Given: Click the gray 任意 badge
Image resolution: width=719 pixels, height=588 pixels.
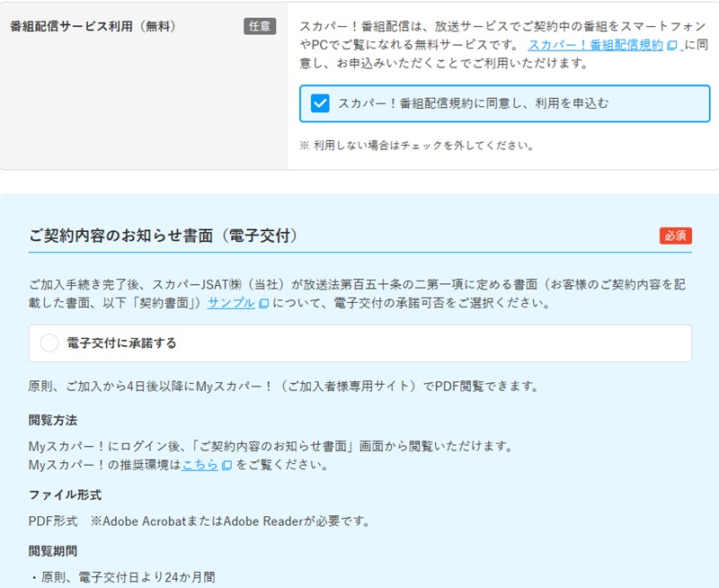Looking at the screenshot, I should [260, 26].
